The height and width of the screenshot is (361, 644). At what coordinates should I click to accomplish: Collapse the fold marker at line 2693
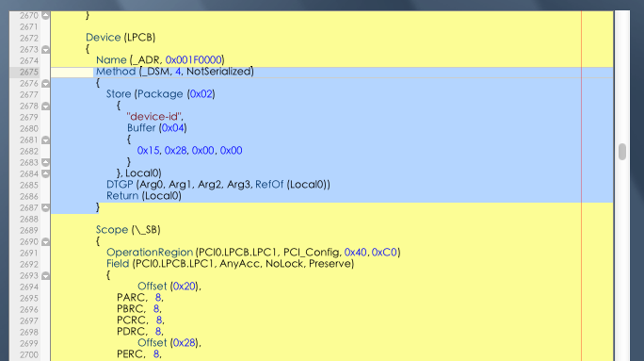tap(45, 276)
